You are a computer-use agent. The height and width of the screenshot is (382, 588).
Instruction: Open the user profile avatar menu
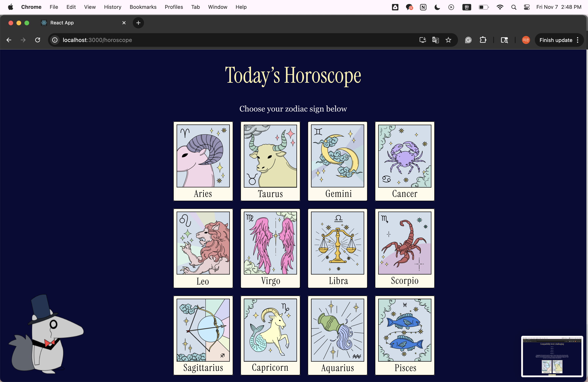(526, 40)
